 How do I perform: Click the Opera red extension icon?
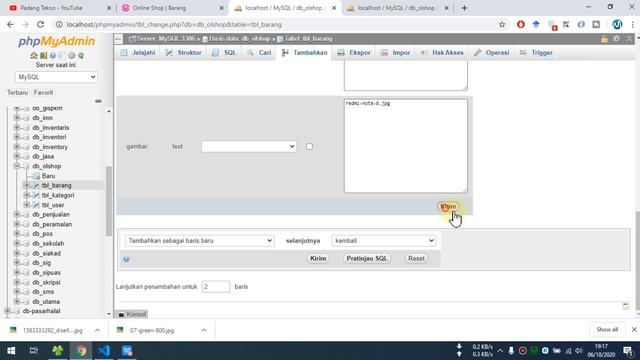click(520, 24)
